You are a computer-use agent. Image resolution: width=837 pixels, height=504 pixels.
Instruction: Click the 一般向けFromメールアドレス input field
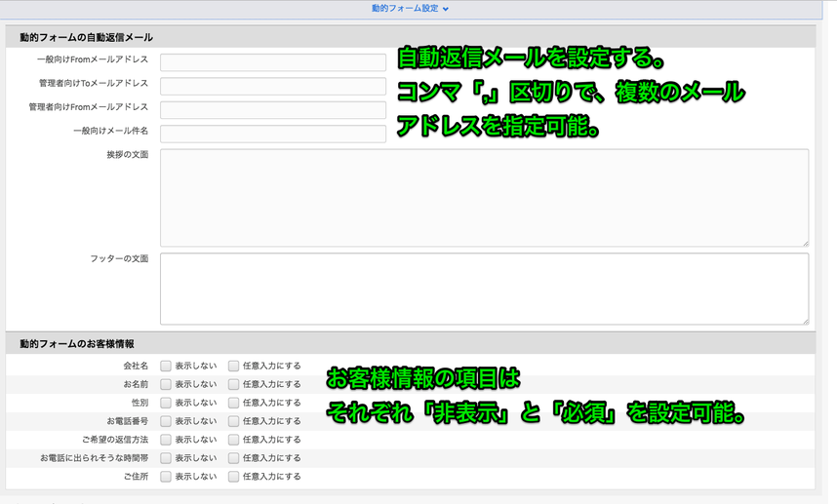coord(273,62)
